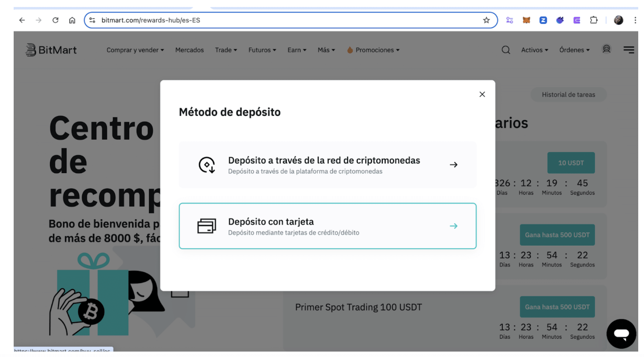
Task: Open the MetaMask extension
Action: (x=526, y=20)
